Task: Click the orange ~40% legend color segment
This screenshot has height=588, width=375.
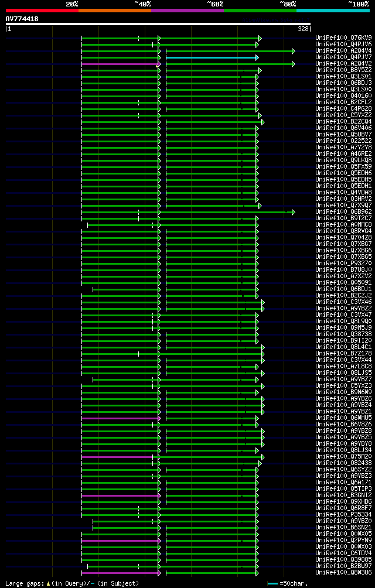Action: tap(115, 11)
